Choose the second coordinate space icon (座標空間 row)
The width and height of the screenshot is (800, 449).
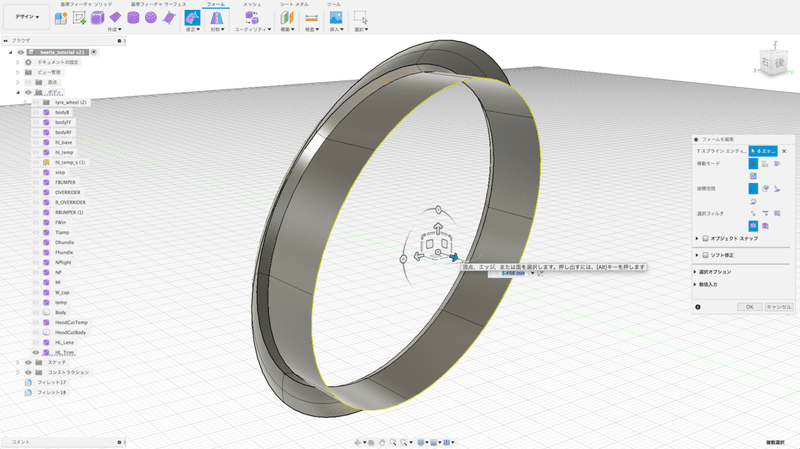(765, 189)
